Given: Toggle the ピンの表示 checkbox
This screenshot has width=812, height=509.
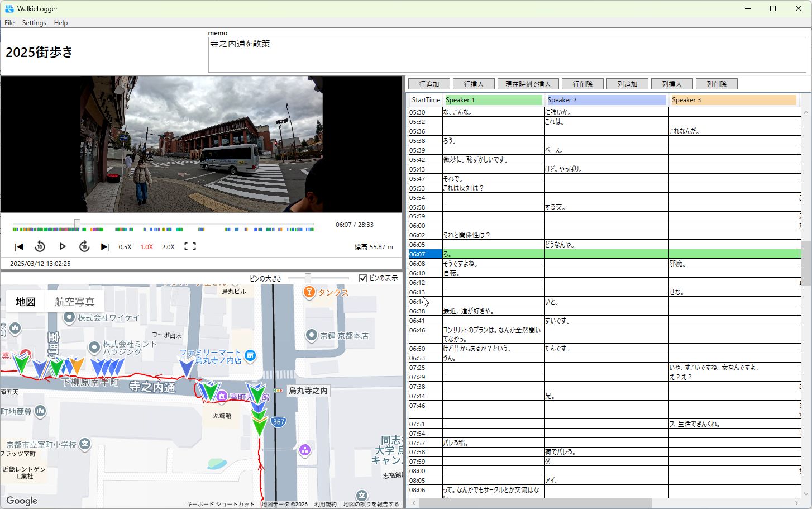Looking at the screenshot, I should click(x=363, y=278).
